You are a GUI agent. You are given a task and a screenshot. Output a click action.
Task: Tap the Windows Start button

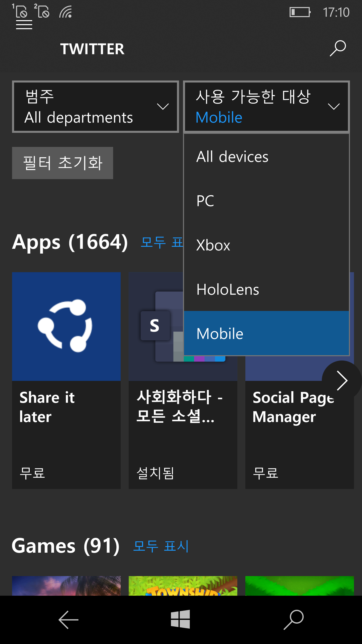pyautogui.click(x=180, y=619)
